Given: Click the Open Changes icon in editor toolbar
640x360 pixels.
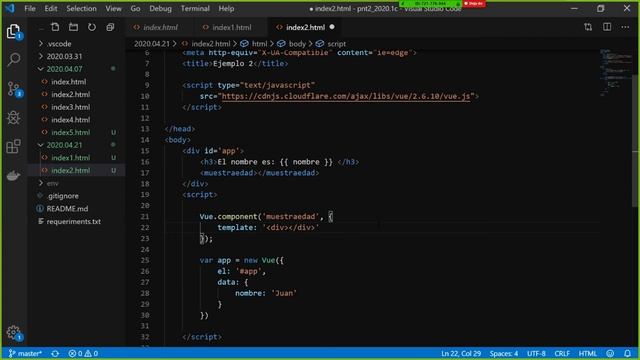Looking at the screenshot, I should point(588,27).
